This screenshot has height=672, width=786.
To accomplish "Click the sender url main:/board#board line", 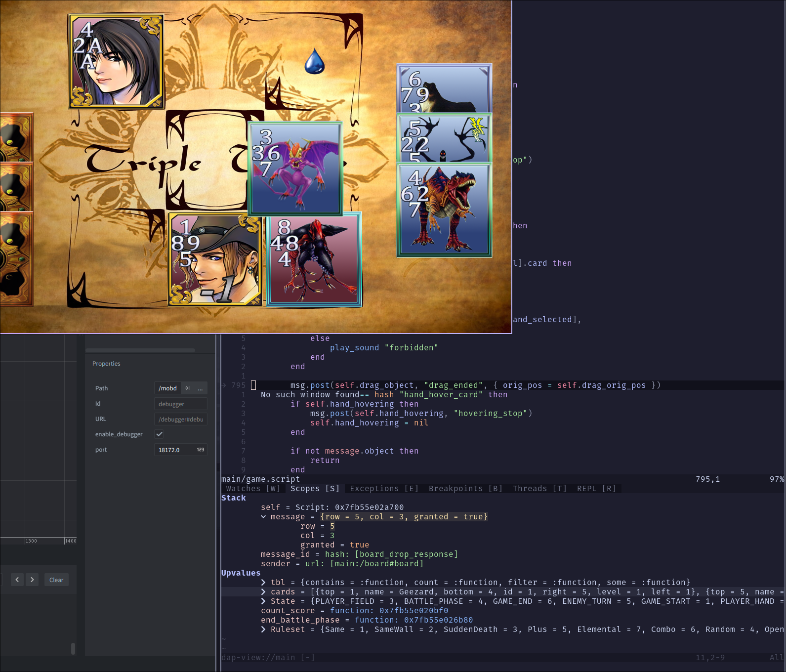I will (342, 564).
